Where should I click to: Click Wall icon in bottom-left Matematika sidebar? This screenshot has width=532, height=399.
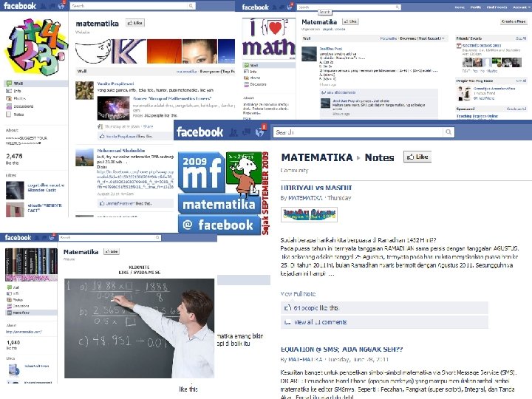point(10,287)
